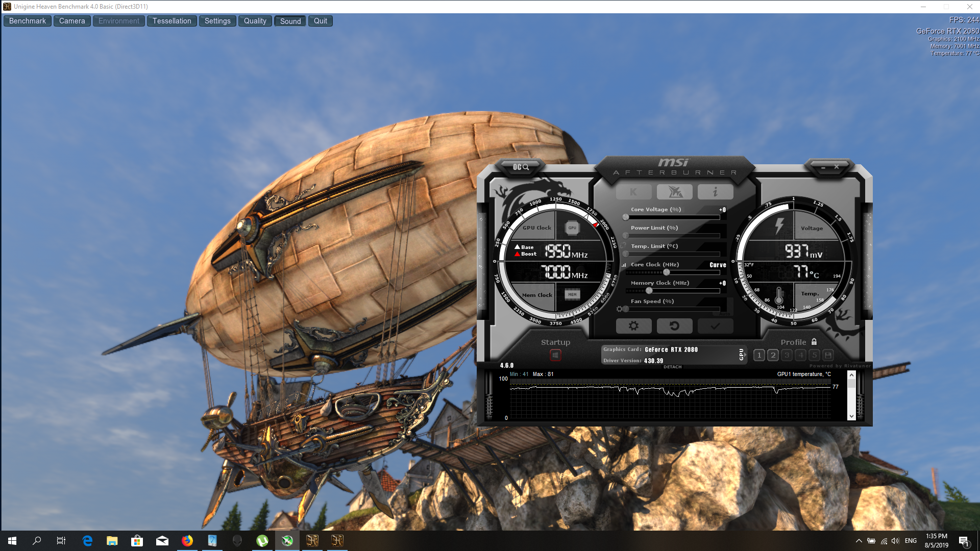980x551 pixels.
Task: Click the MSI fighter jet logo button
Action: [x=674, y=192]
